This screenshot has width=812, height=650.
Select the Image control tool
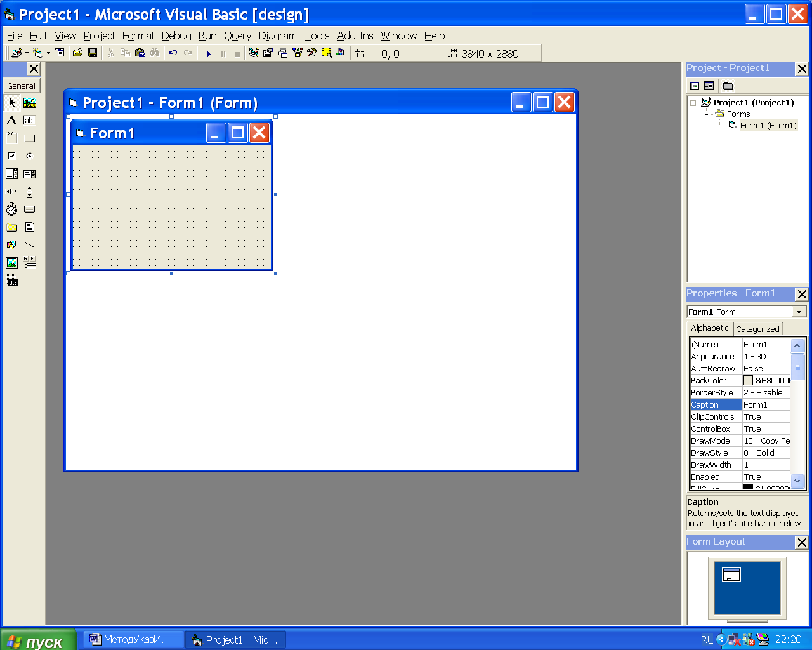[12, 263]
